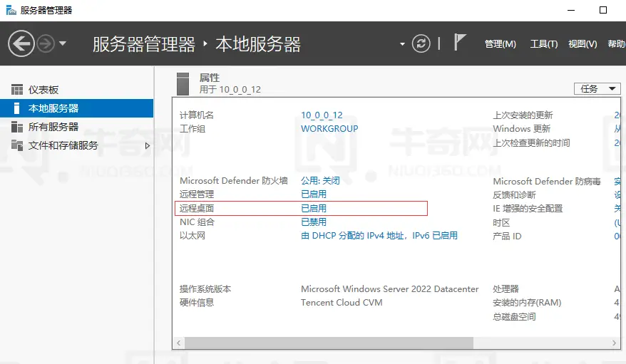Click the 远程管理 label
The width and height of the screenshot is (626, 364).
[x=196, y=194]
